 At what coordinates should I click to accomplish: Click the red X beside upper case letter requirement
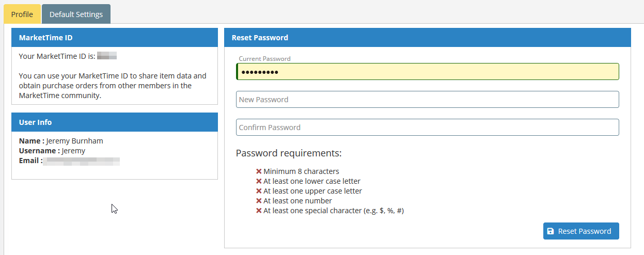click(259, 191)
